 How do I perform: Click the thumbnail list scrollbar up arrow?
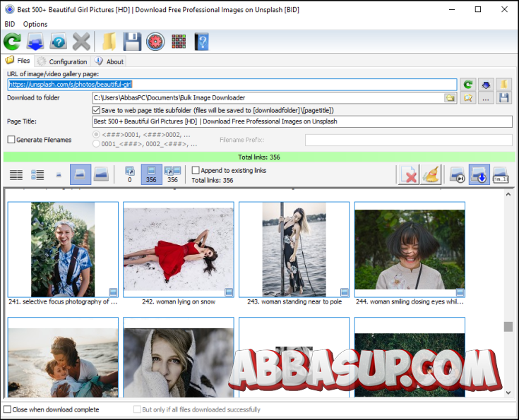pyautogui.click(x=508, y=194)
